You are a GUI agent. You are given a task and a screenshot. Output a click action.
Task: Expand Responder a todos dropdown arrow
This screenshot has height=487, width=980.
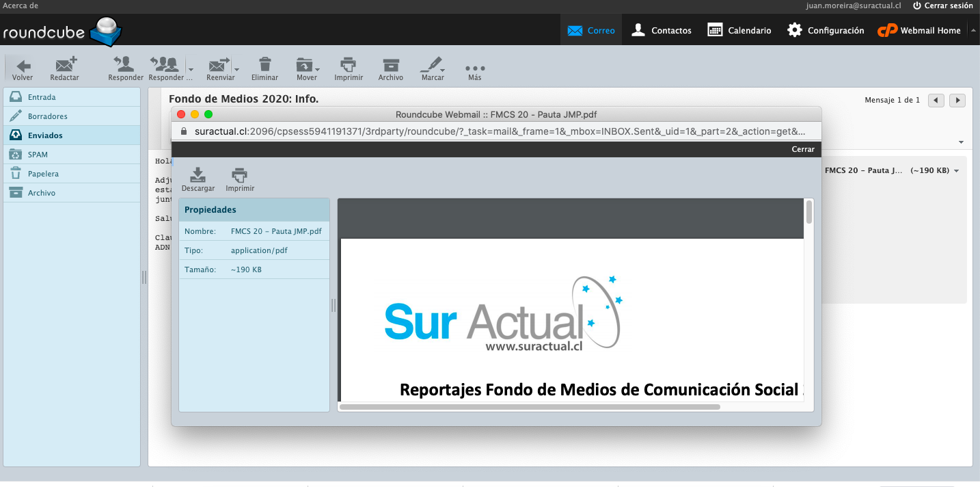[191, 69]
